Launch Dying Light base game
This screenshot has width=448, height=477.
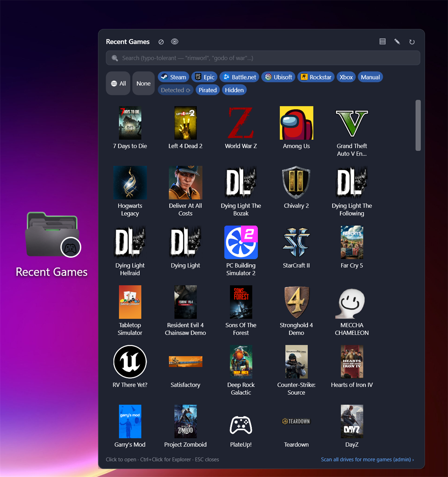(185, 243)
